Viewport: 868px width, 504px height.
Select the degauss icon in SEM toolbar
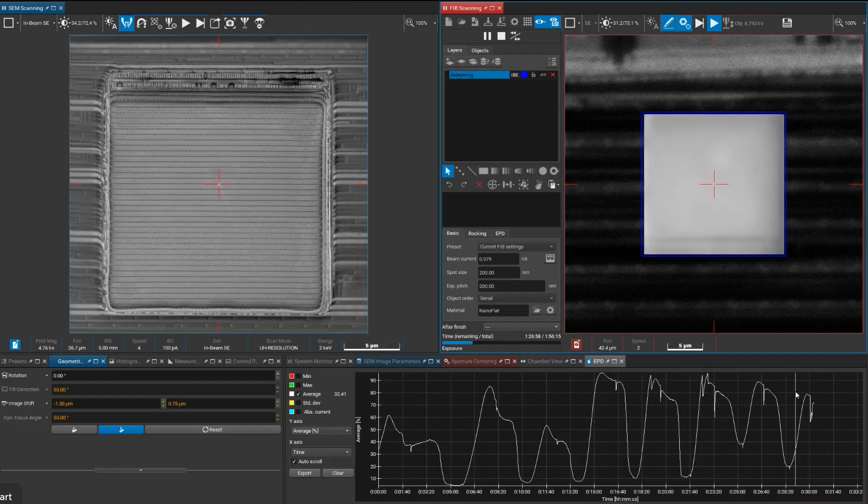pos(142,23)
